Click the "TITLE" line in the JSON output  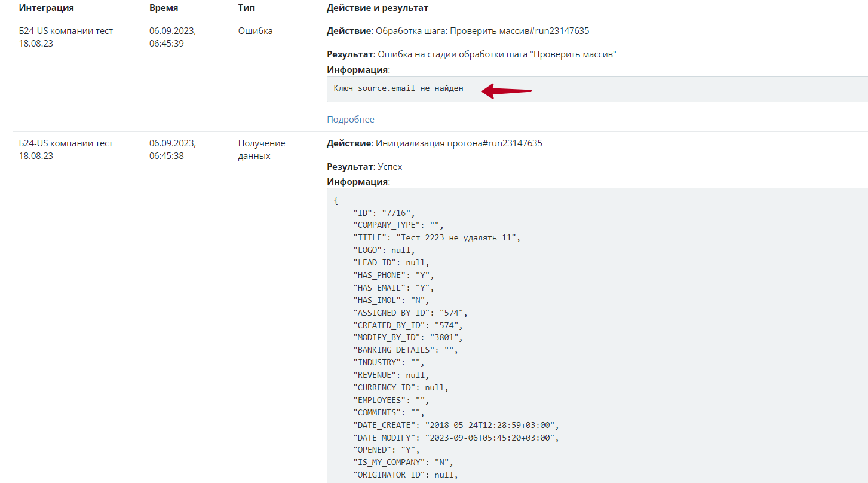[x=436, y=238]
